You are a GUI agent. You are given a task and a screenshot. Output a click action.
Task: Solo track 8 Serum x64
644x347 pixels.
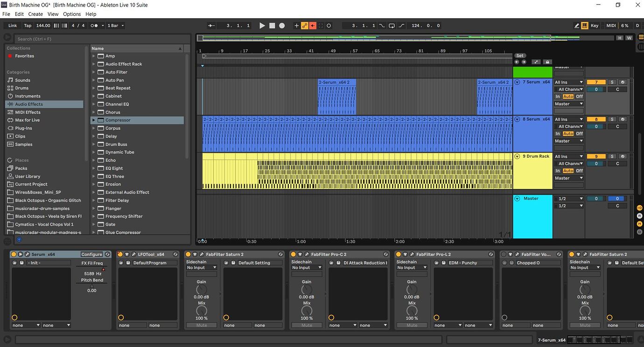tap(612, 119)
